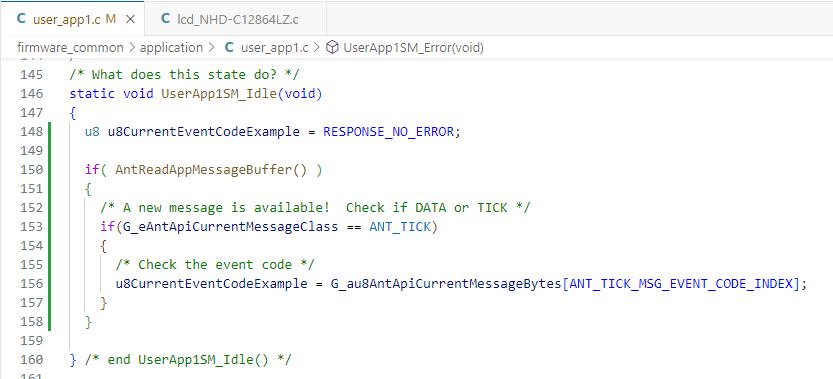
Task: Open firmware_common breadcrumb folder
Action: (70, 47)
